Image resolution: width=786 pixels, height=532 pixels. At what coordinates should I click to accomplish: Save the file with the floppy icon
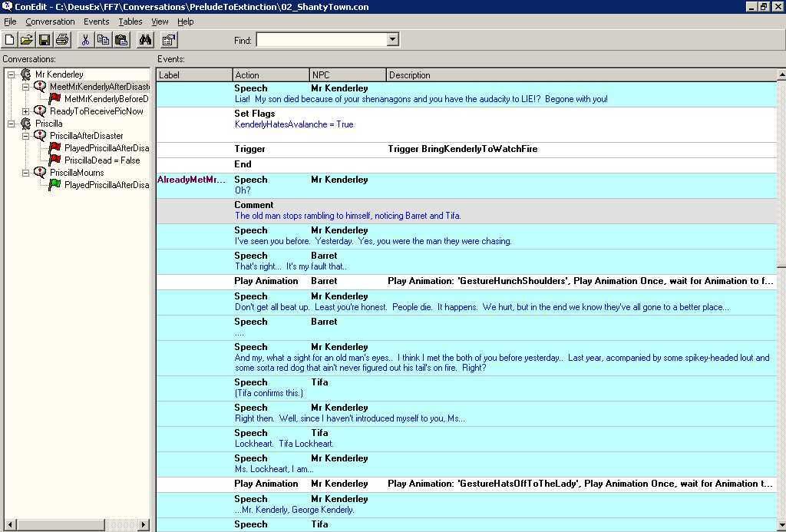pos(45,40)
